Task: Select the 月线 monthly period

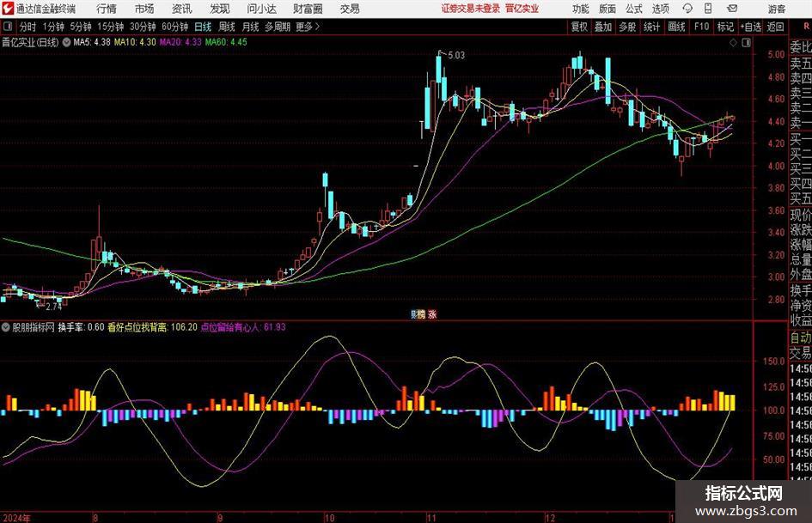Action: [x=251, y=27]
